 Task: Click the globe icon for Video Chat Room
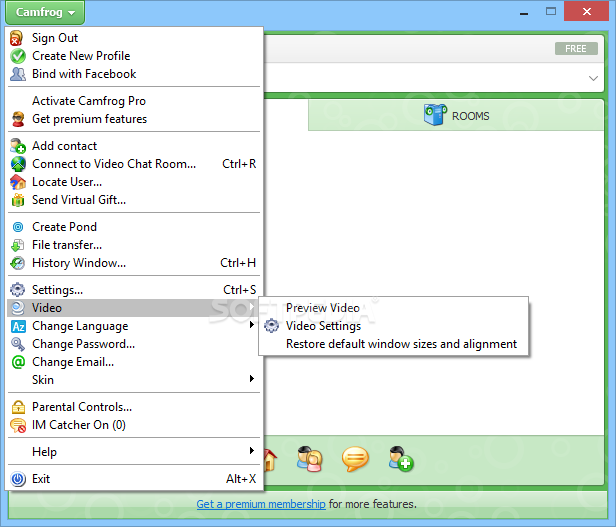click(x=18, y=164)
